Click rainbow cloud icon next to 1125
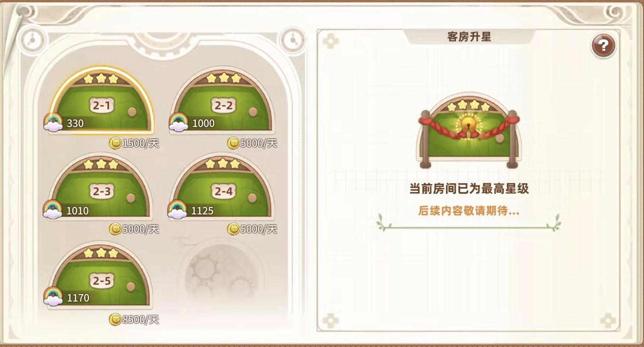644x347 pixels. [178, 210]
